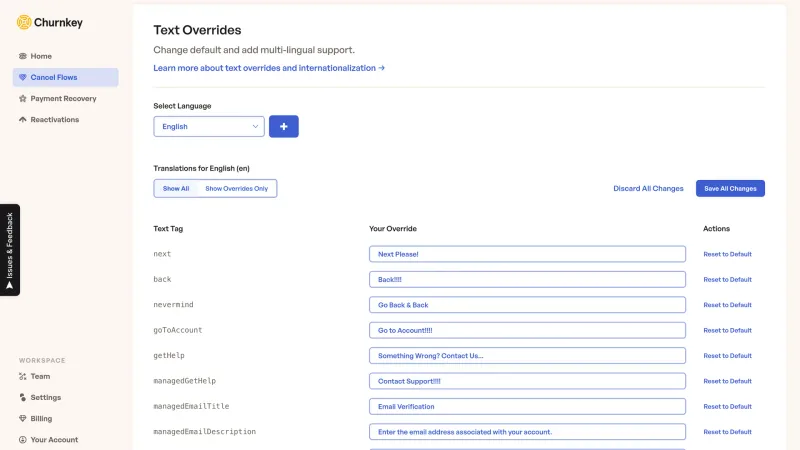
Task: Open the text overrides internationalization link
Action: point(269,68)
